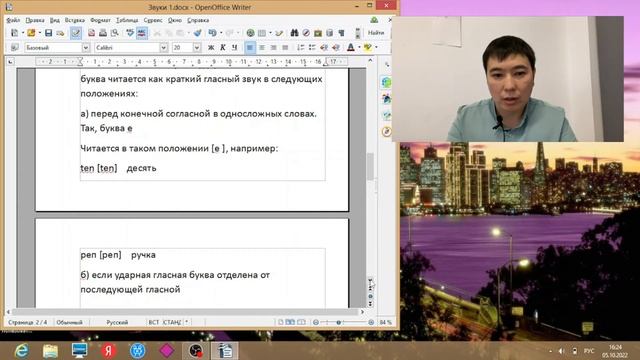Open the paragraph style dropdown showing Базовый
Viewport: 640px width, 360px height.
click(x=86, y=48)
